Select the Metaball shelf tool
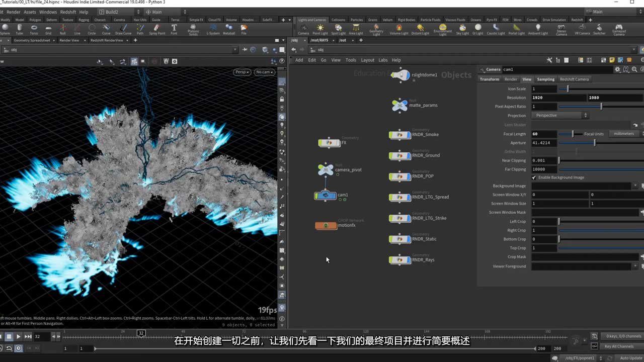 click(229, 29)
